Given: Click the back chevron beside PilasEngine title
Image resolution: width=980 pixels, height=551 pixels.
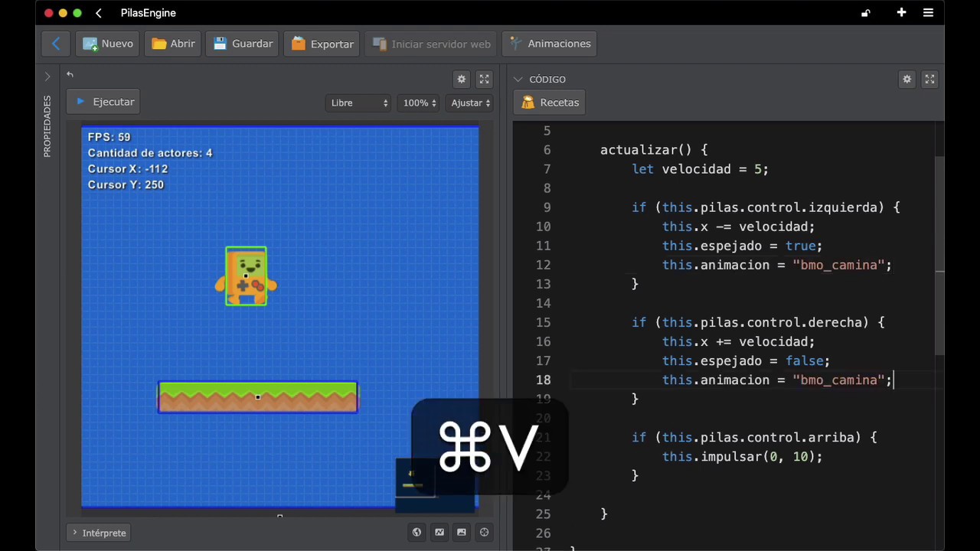Looking at the screenshot, I should click(99, 13).
